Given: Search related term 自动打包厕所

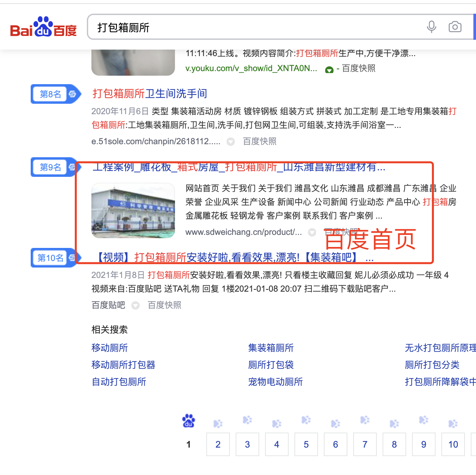Looking at the screenshot, I should pos(119,382).
